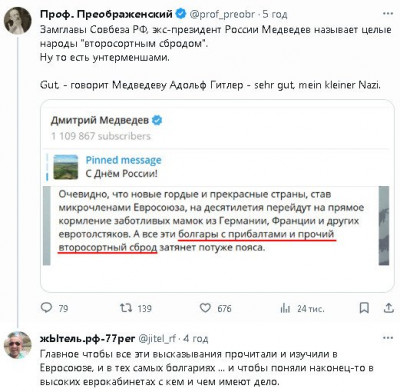This screenshot has width=400, height=392.
Task: Open жЫтель.рф-77рег's profile avatar
Action: [x=17, y=345]
